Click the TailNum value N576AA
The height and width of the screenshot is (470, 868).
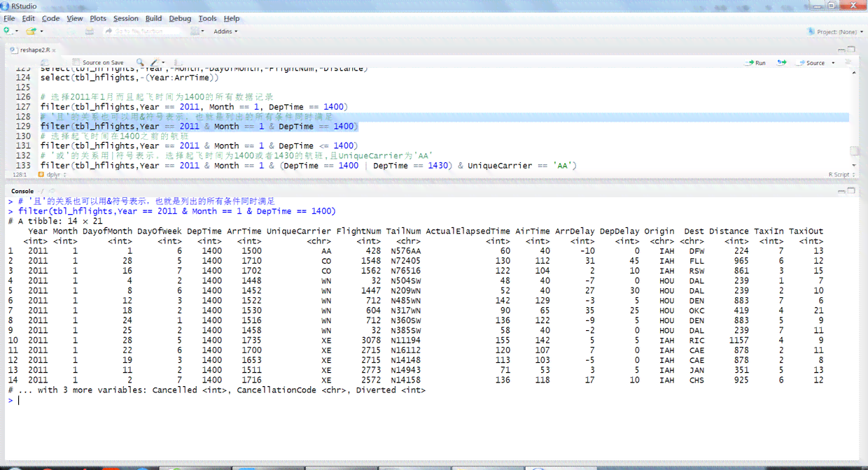pos(406,250)
